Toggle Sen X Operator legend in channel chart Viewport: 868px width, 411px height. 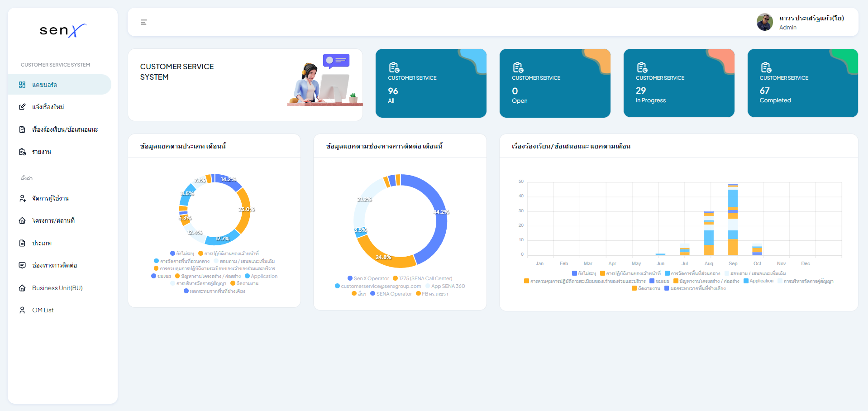click(x=368, y=278)
